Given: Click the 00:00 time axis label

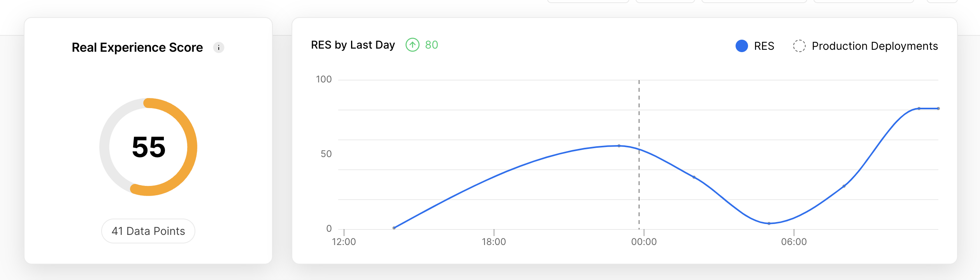Looking at the screenshot, I should (x=644, y=242).
